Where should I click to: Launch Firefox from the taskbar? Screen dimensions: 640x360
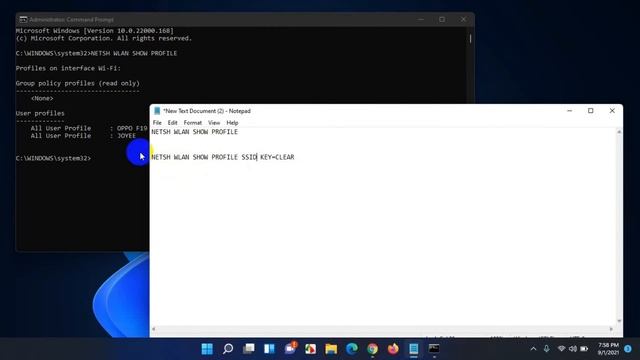click(393, 349)
